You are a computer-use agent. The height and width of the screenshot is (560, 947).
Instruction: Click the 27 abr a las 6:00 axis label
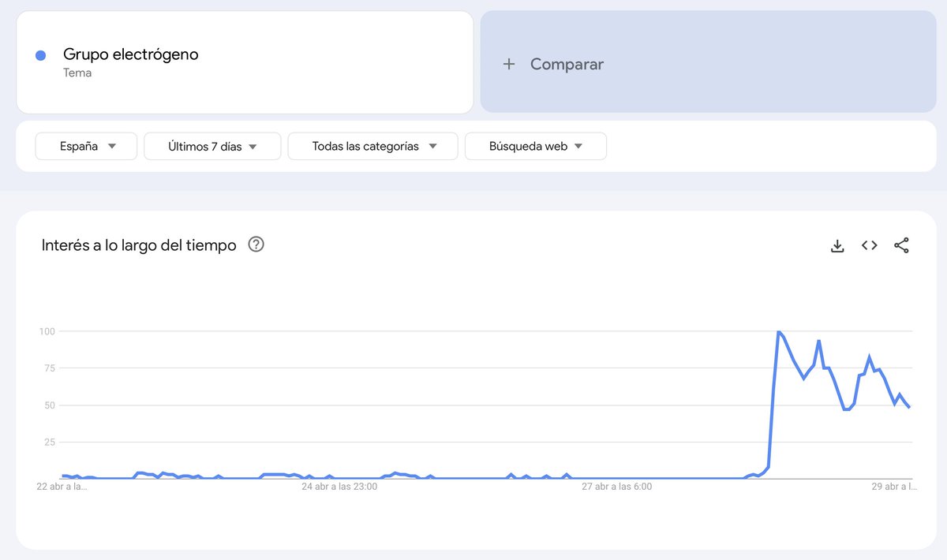(x=616, y=487)
